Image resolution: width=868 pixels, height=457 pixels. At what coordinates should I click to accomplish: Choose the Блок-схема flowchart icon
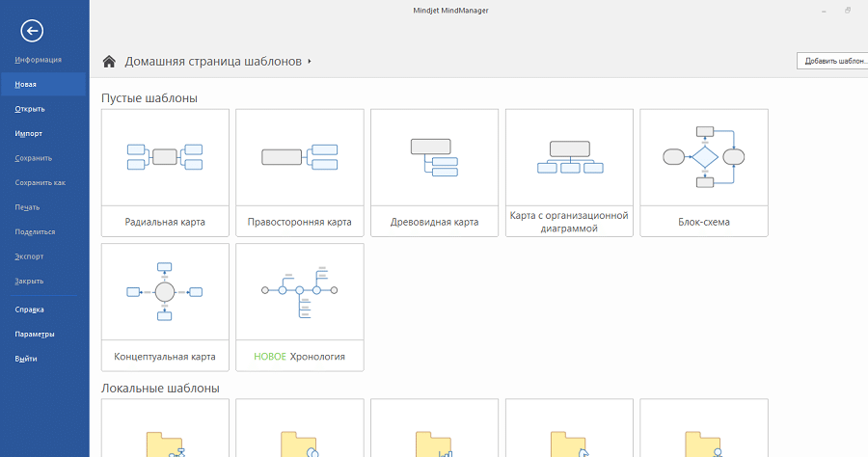tap(704, 157)
